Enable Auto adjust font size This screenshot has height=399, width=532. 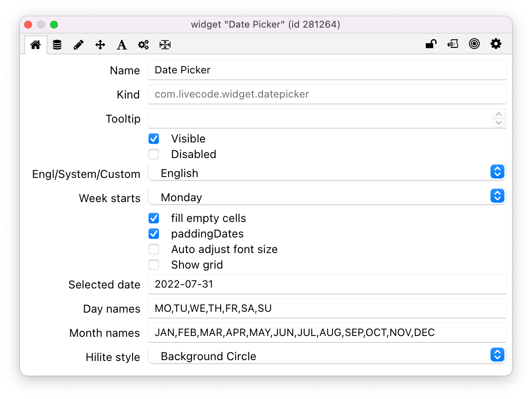pyautogui.click(x=154, y=249)
